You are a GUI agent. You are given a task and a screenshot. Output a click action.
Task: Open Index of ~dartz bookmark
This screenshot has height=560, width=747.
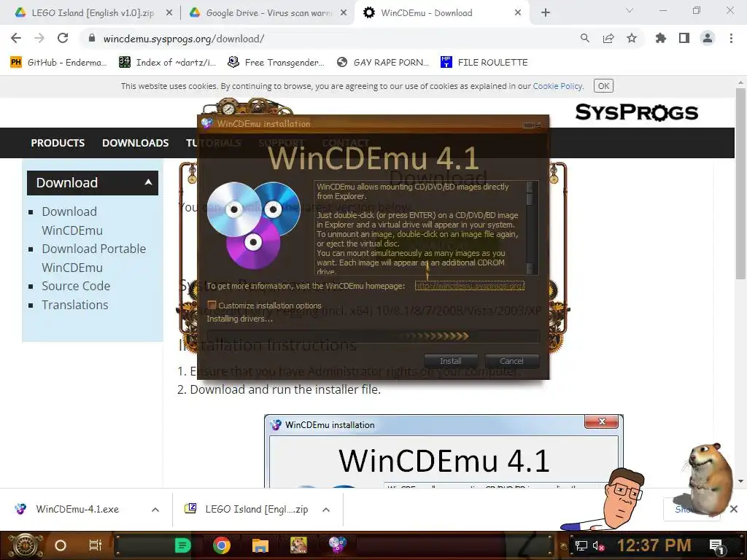(167, 63)
